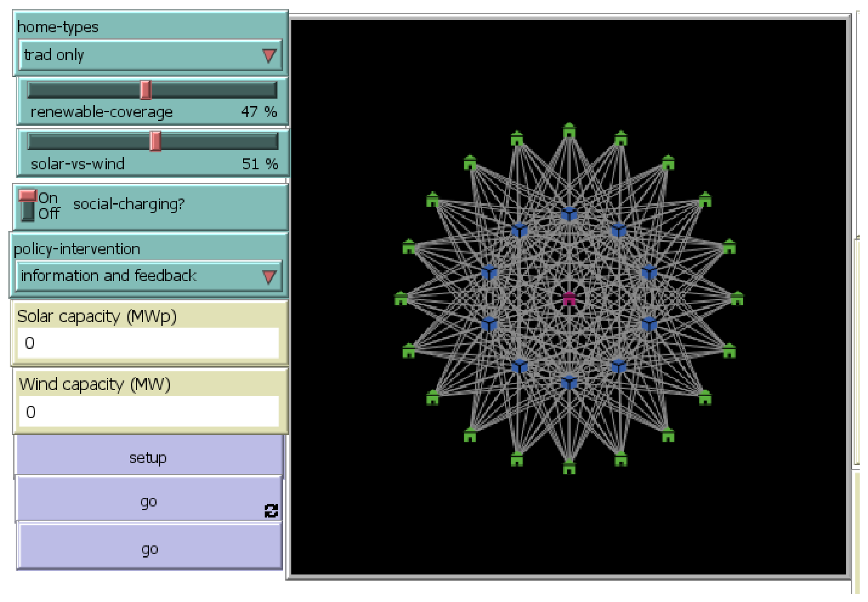Select the bottommost green house node
The image size is (868, 602).
569,467
